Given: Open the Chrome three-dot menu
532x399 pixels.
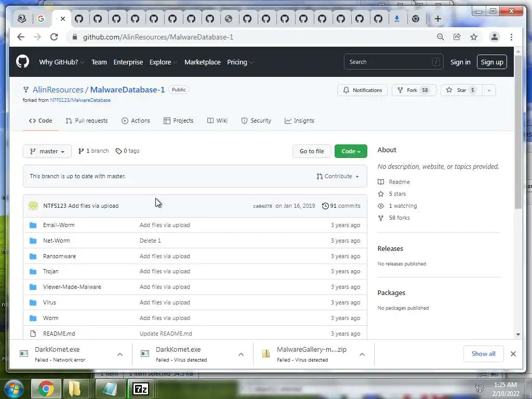Looking at the screenshot, I should click(511, 37).
